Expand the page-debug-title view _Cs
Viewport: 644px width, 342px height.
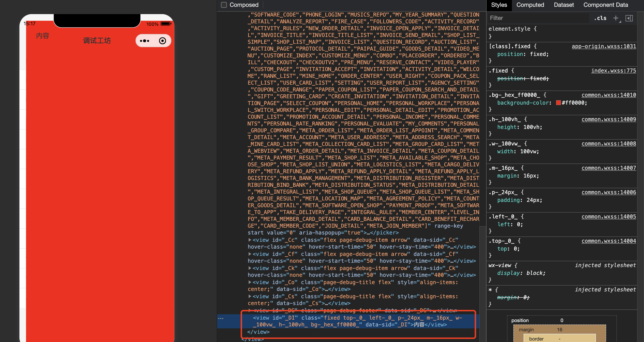point(249,296)
